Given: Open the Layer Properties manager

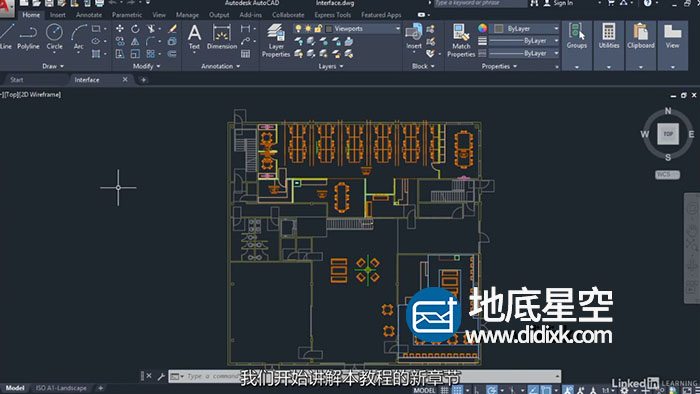Looking at the screenshot, I should [x=276, y=41].
